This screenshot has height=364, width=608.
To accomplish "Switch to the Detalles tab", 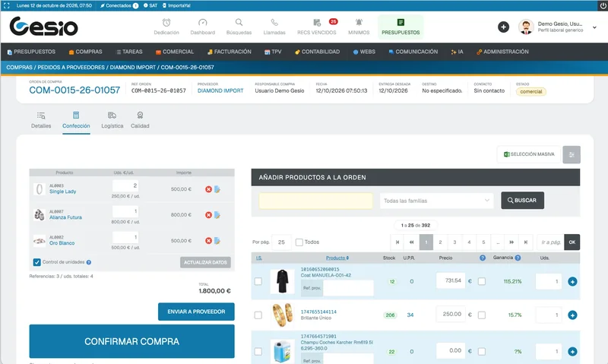I will coord(41,120).
